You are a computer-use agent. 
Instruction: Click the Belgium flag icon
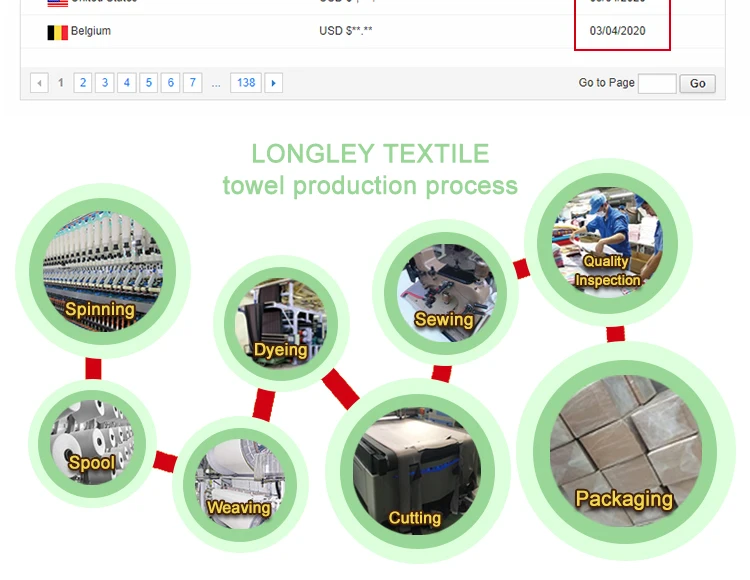click(x=57, y=33)
